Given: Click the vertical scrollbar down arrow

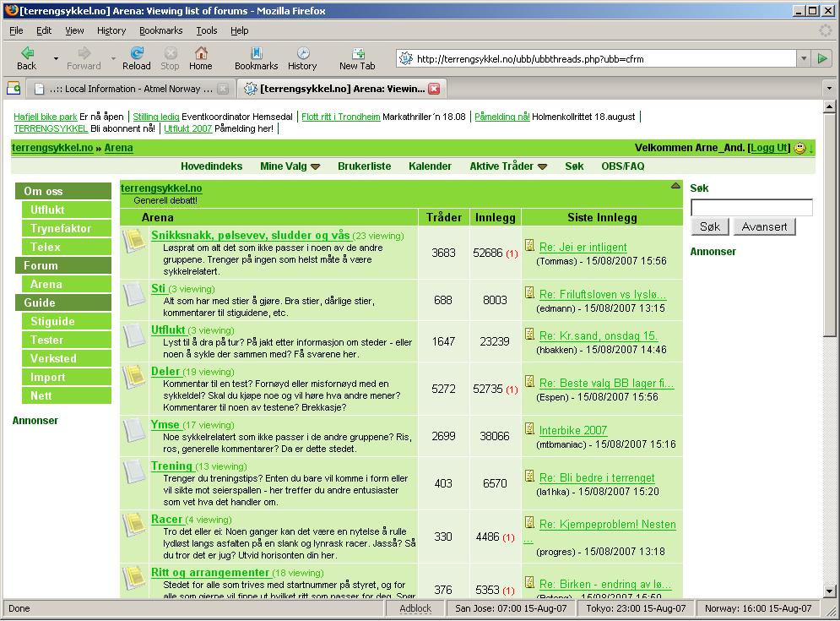Looking at the screenshot, I should coord(829,591).
